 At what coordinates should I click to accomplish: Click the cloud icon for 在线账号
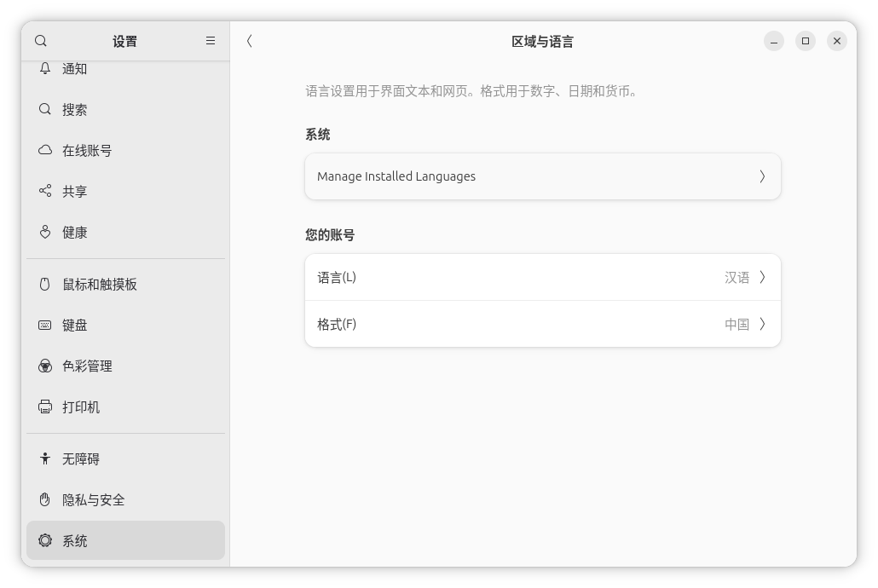(45, 151)
